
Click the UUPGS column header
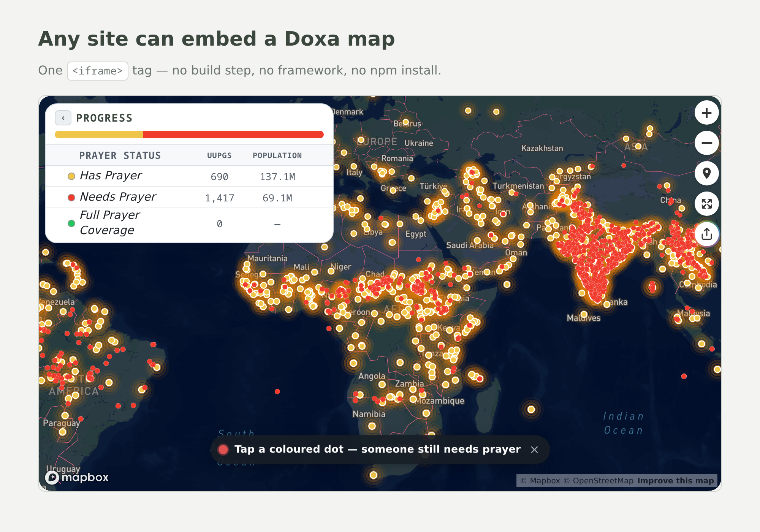click(219, 155)
